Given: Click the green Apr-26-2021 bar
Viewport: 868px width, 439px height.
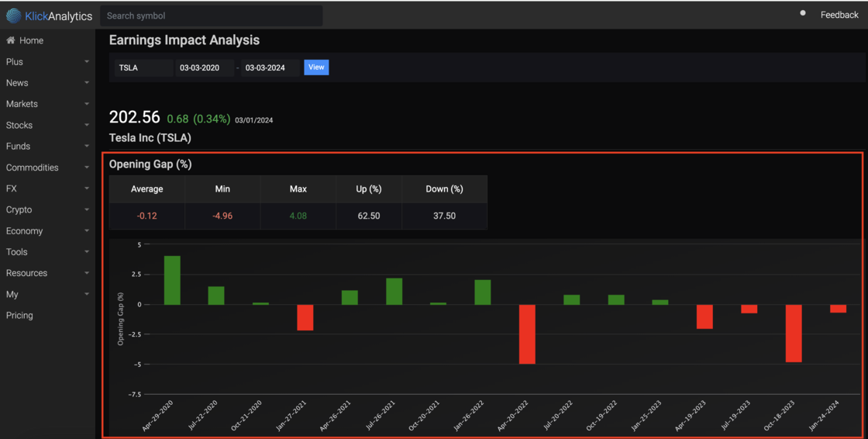Looking at the screenshot, I should (x=350, y=298).
